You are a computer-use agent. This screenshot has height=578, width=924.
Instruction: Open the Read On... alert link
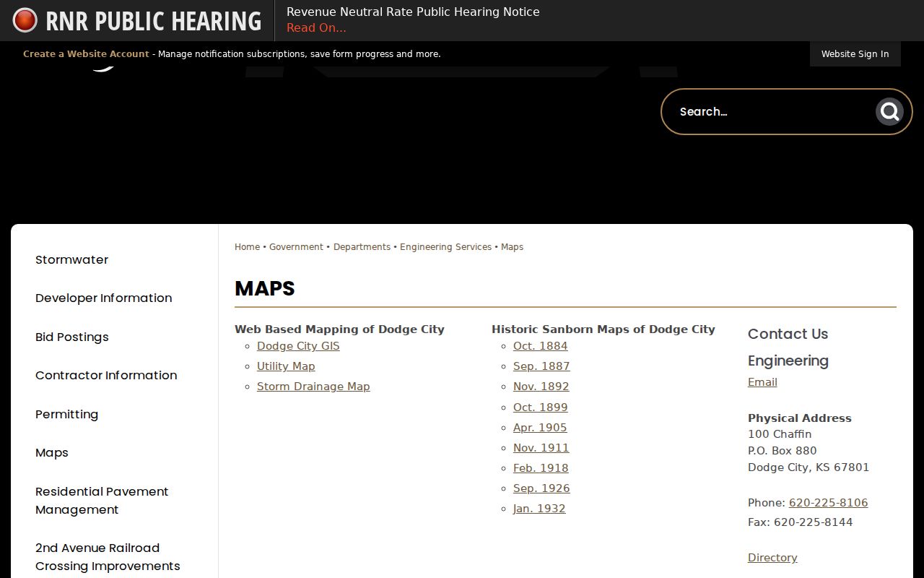tap(316, 28)
